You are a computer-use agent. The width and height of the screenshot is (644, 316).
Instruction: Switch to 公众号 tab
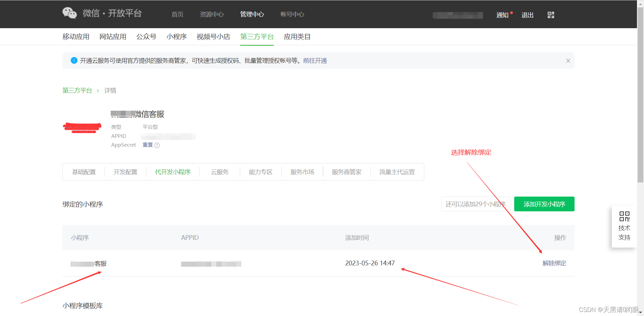146,37
